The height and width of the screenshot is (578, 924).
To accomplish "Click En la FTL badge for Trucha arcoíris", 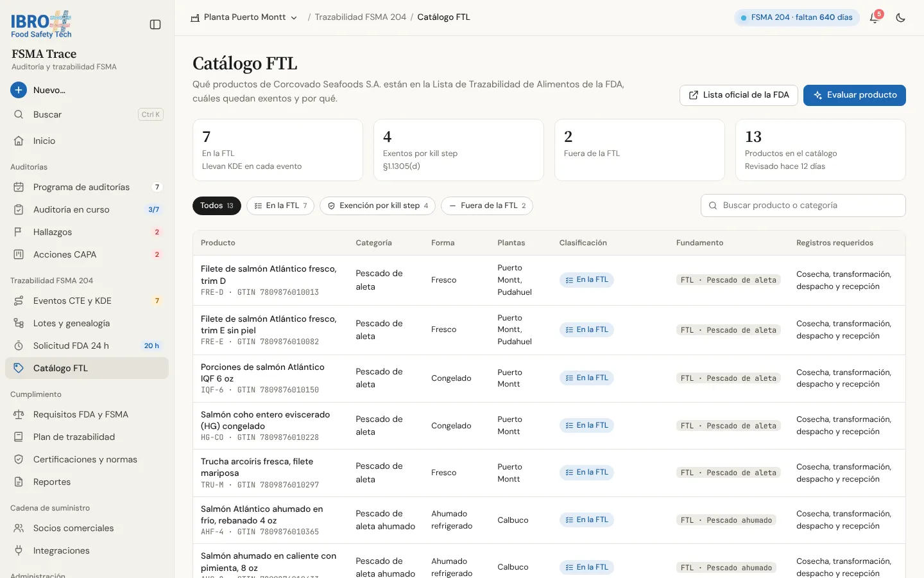I will click(586, 473).
